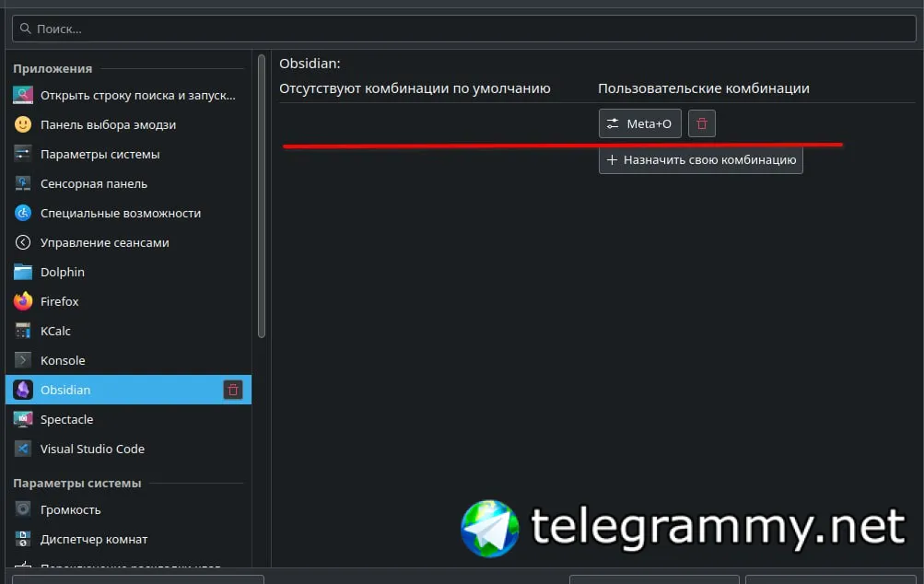Click 'Назначить свою комбинацию' button

coord(701,159)
